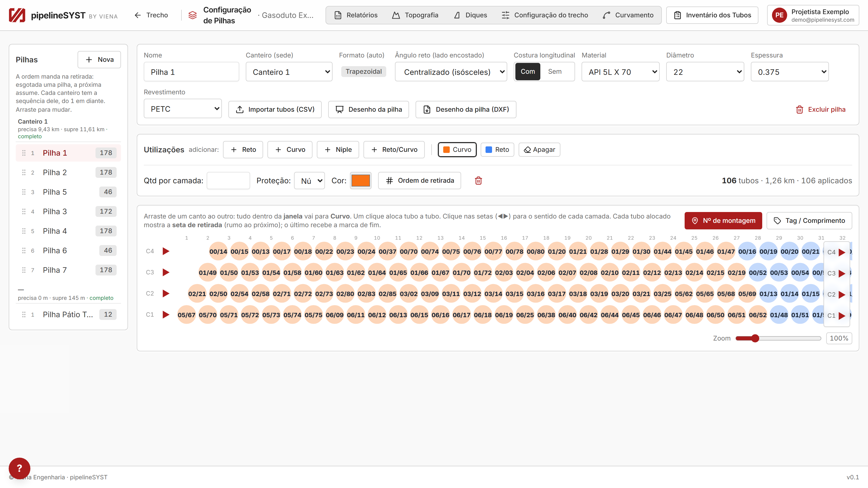Open the Revestimento PETC dropdown

pos(183,109)
